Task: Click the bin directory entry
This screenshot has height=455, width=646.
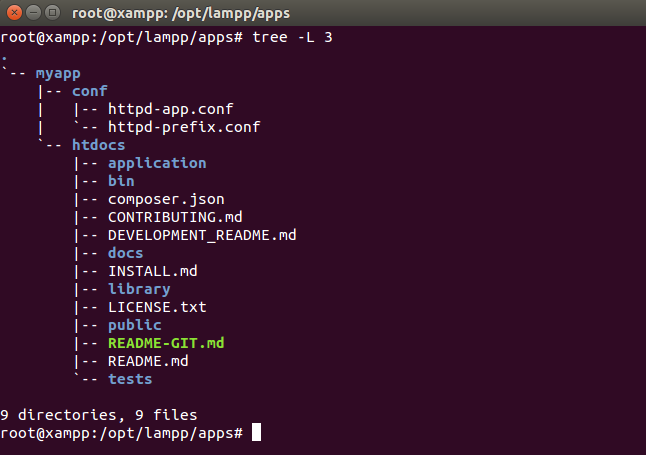Action: click(121, 181)
